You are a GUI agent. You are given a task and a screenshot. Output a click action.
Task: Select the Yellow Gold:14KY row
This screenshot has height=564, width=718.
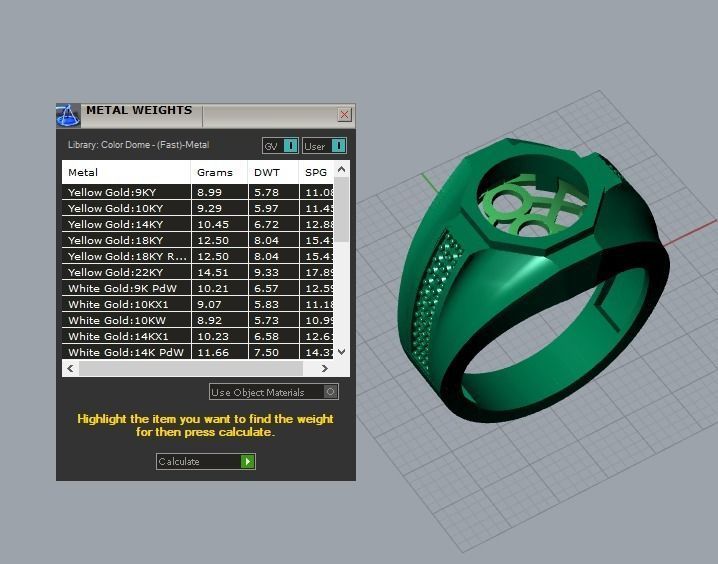click(x=198, y=224)
